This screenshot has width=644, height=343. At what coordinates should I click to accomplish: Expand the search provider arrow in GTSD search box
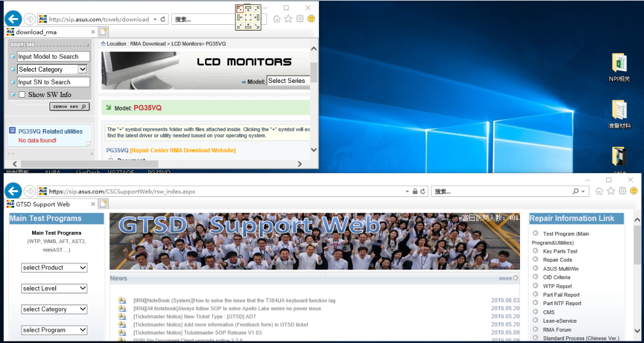click(x=583, y=191)
